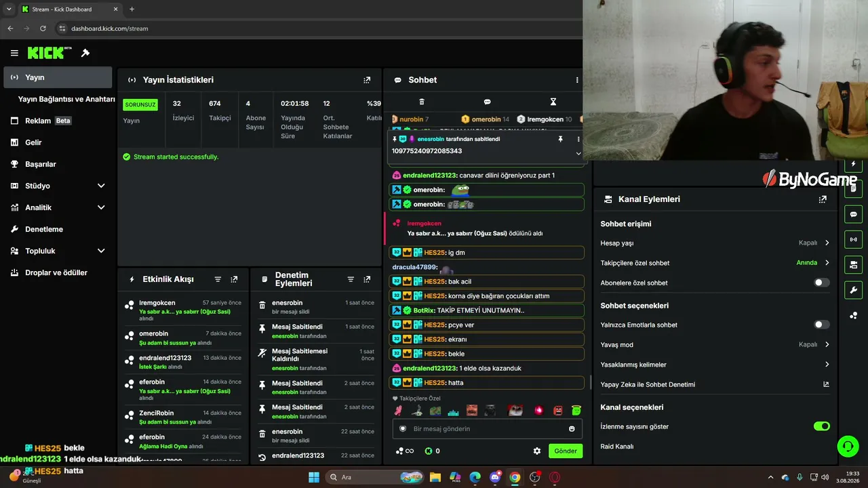Reload the dashboard page
The height and width of the screenshot is (488, 868).
[x=43, y=28]
